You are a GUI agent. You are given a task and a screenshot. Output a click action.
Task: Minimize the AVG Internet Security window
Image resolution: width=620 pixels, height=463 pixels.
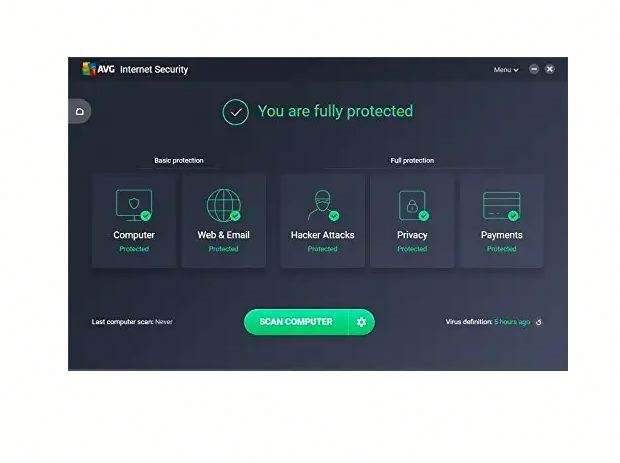pyautogui.click(x=534, y=69)
